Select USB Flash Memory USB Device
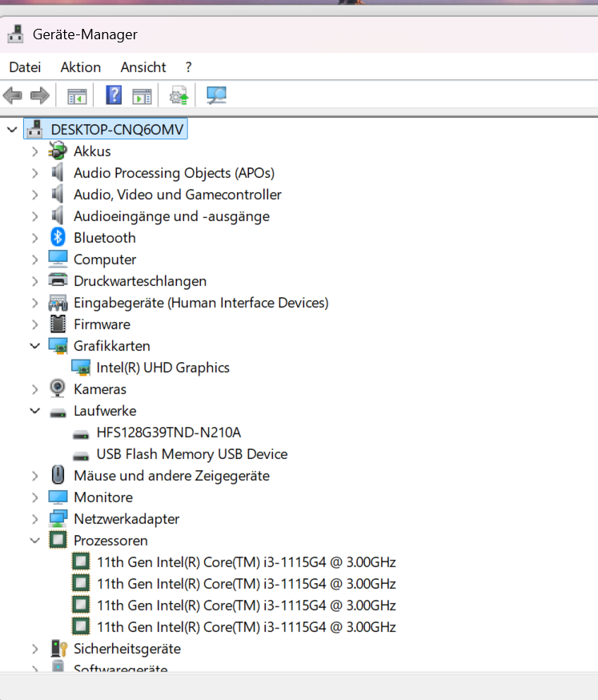This screenshot has width=598, height=700. pos(191,454)
